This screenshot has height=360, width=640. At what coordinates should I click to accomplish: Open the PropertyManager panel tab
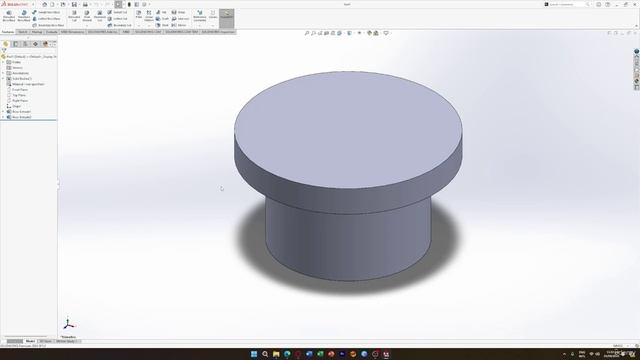point(16,44)
